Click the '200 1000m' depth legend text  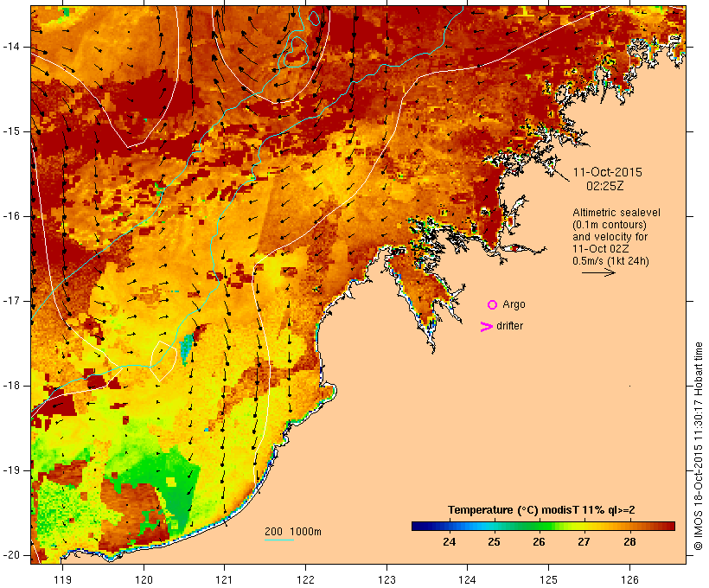click(293, 532)
